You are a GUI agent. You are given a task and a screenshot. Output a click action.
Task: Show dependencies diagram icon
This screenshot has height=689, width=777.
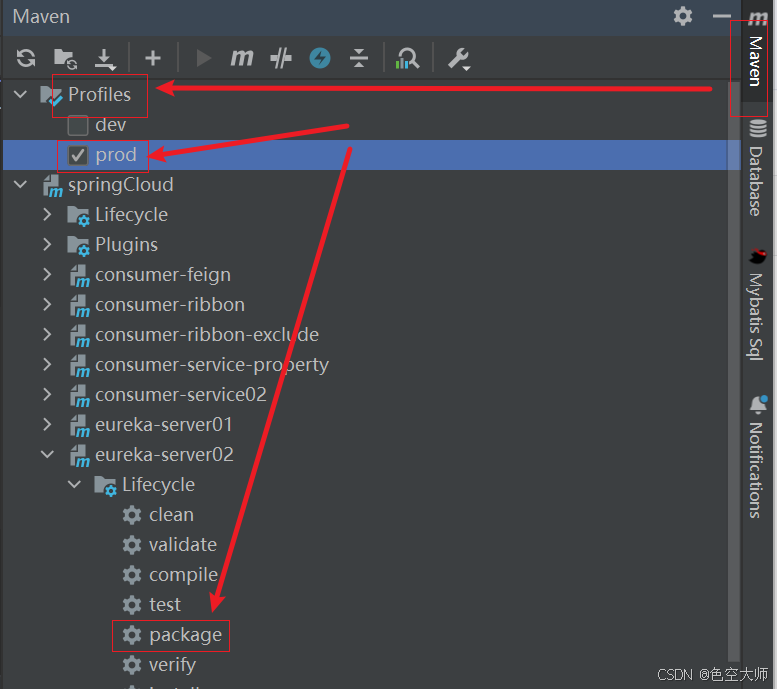(407, 58)
